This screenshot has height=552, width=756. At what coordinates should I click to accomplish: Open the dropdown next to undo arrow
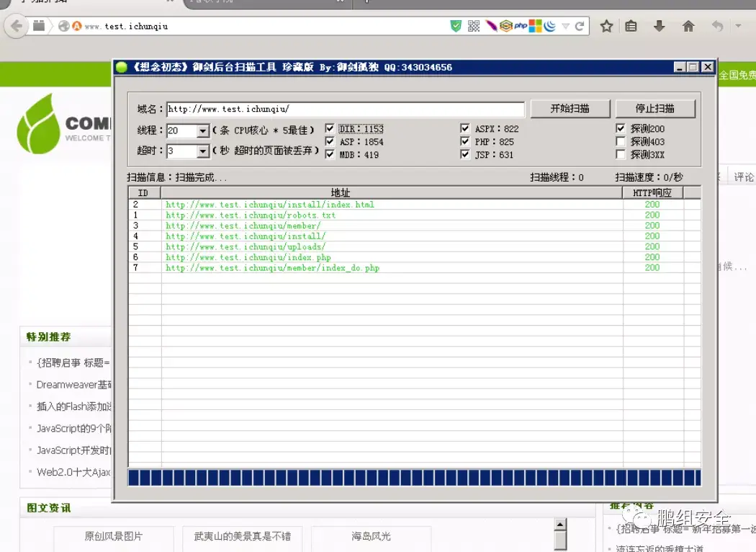[738, 26]
